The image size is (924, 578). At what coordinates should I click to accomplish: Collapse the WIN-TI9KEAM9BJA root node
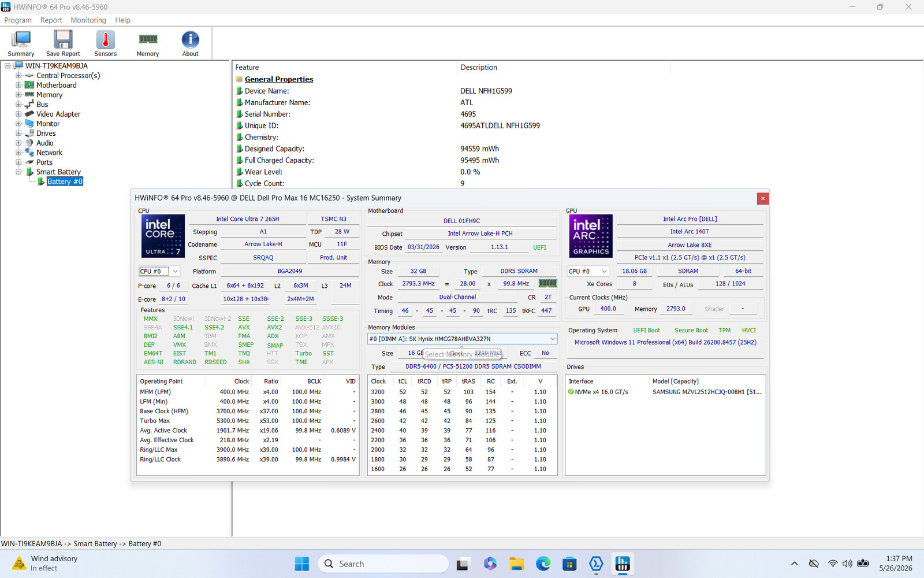8,66
